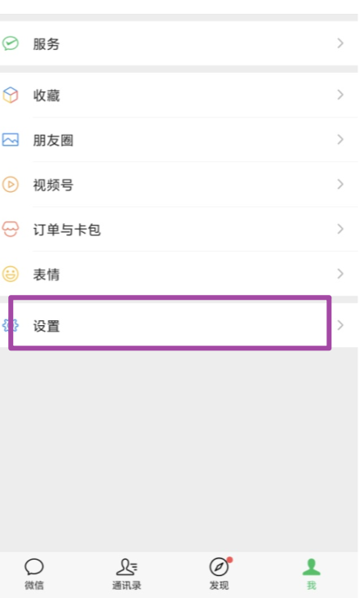Open the 设置 settings row

point(179,325)
